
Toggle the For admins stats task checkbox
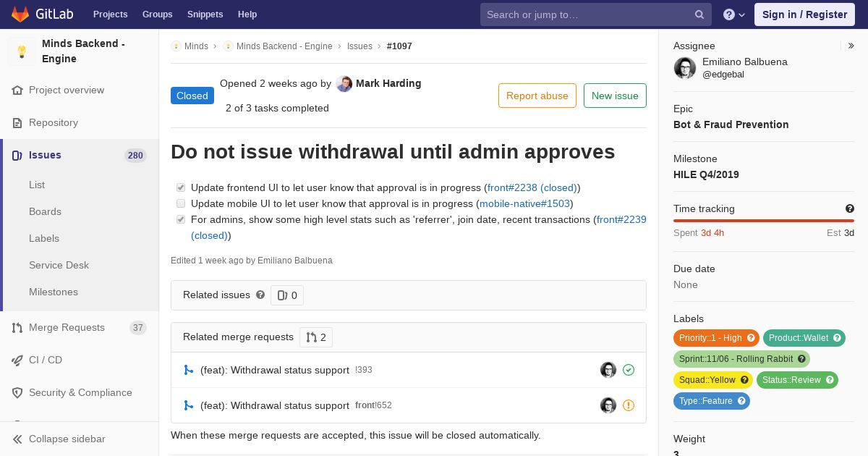click(x=181, y=219)
